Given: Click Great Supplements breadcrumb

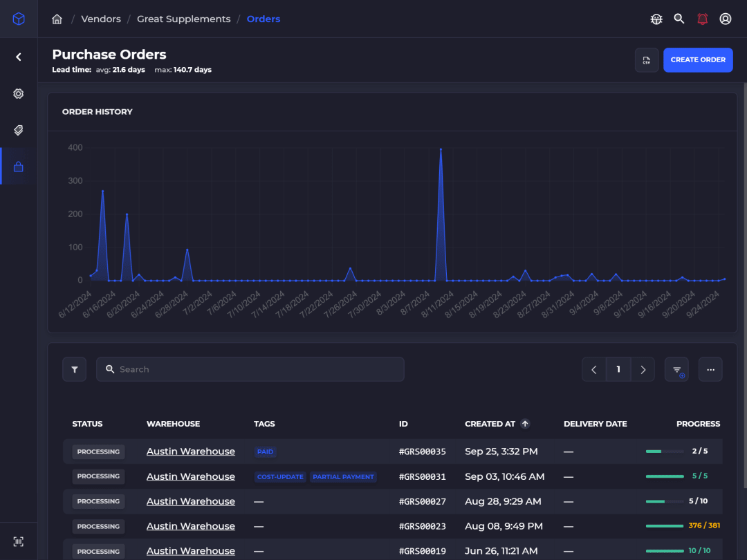Looking at the screenshot, I should (184, 19).
